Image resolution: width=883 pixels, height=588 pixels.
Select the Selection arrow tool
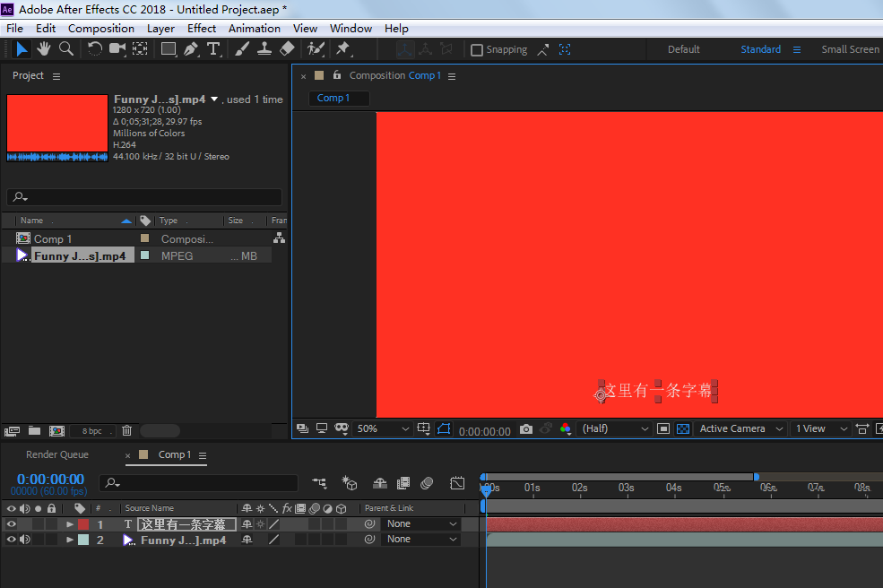22,49
